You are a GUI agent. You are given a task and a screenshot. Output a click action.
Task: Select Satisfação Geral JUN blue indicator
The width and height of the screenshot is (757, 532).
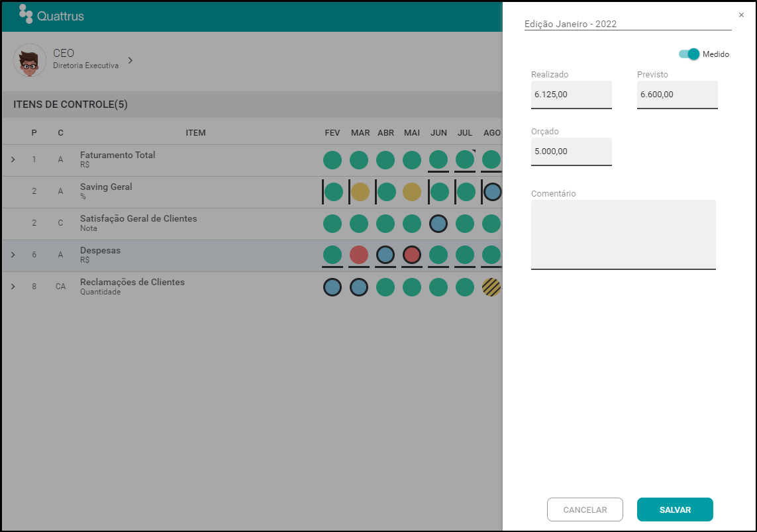(x=438, y=224)
